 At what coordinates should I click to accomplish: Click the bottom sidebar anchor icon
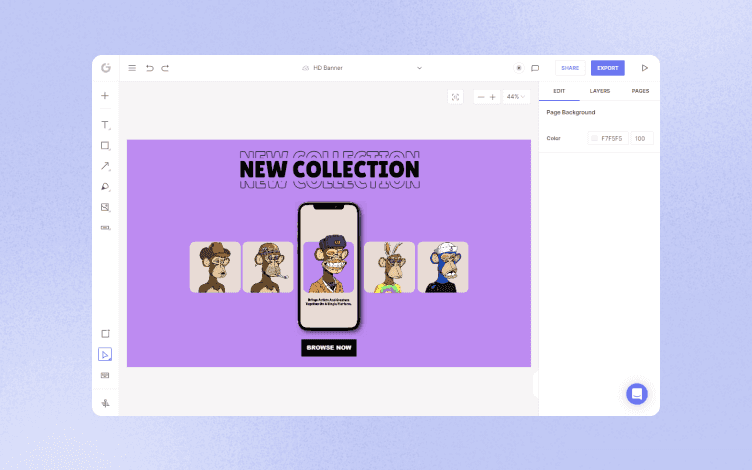click(105, 403)
